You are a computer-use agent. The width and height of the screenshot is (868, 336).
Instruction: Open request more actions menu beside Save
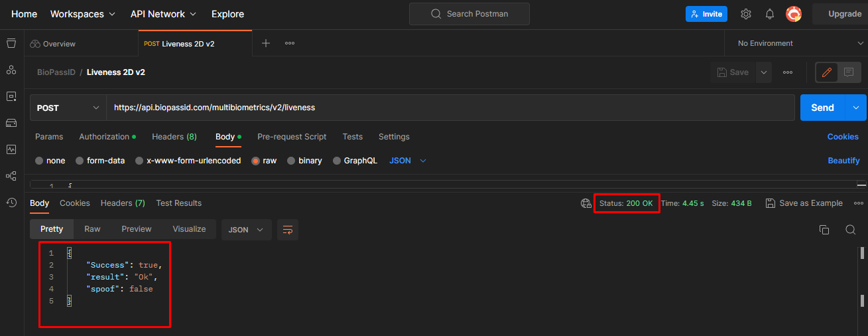point(788,72)
